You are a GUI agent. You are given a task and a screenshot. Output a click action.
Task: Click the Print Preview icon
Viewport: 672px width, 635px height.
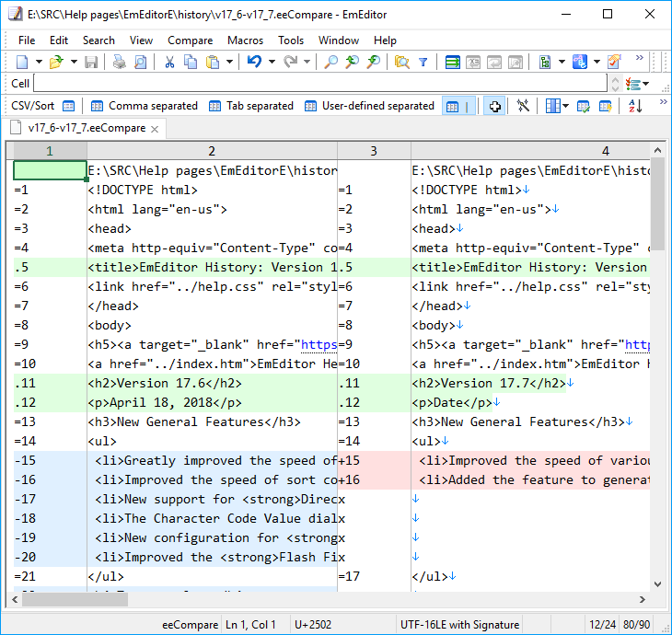pos(140,62)
